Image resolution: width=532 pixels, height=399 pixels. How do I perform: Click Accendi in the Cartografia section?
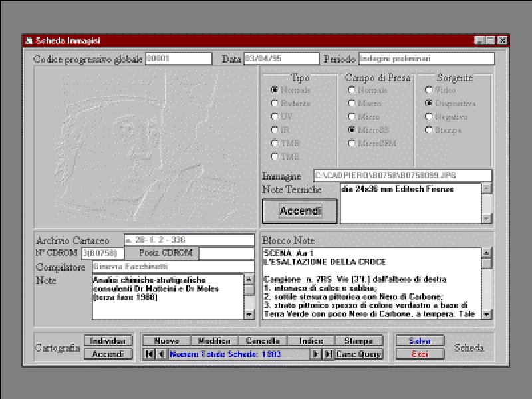coord(108,354)
